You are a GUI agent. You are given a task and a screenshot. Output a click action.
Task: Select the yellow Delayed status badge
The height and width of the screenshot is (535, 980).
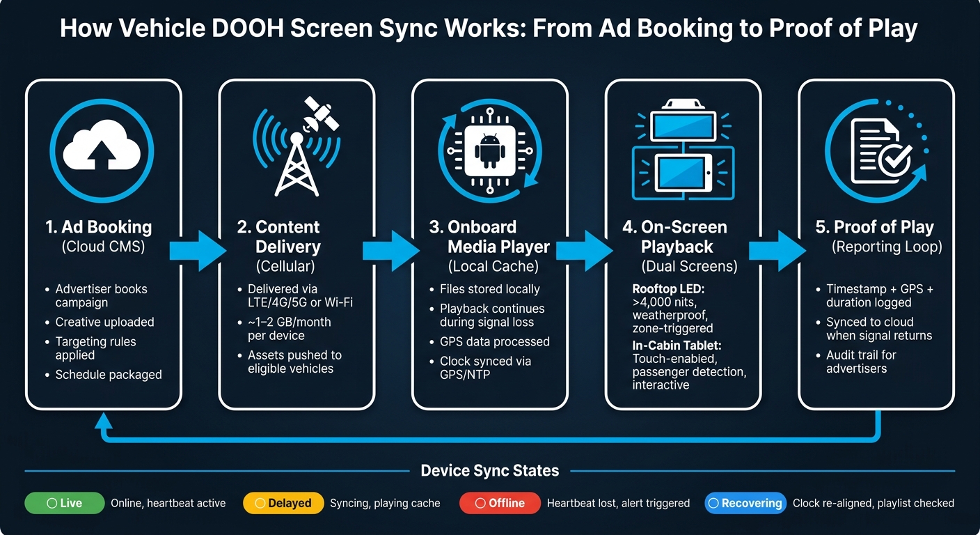click(x=283, y=503)
